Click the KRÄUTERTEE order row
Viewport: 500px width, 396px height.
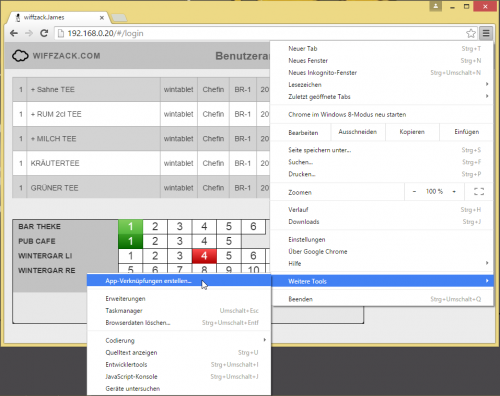141,163
